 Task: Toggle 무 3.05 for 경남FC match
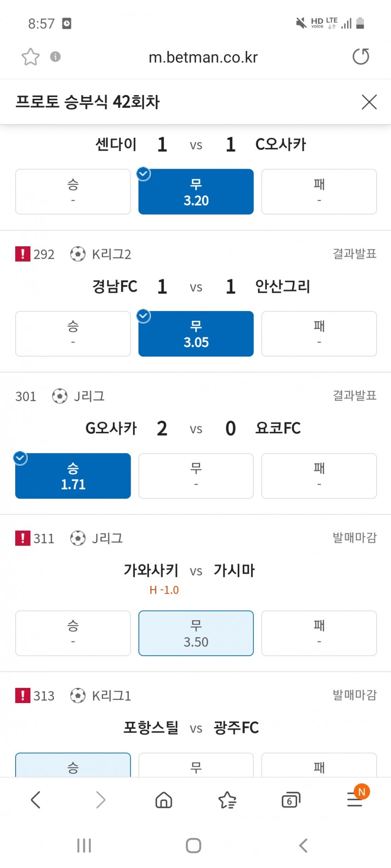pyautogui.click(x=196, y=334)
